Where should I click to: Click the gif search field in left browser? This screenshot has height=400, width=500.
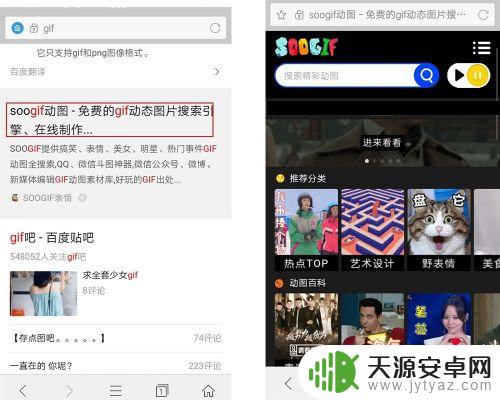point(115,28)
